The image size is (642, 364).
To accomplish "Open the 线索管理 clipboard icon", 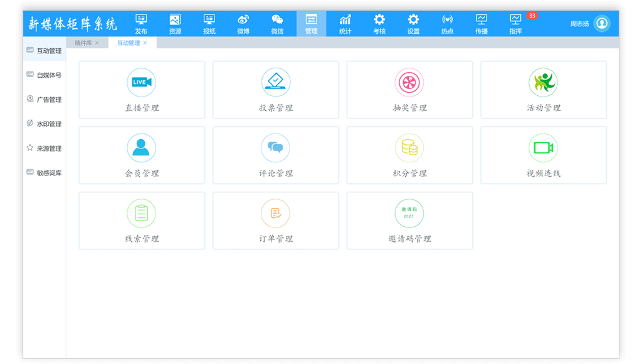I will [141, 213].
